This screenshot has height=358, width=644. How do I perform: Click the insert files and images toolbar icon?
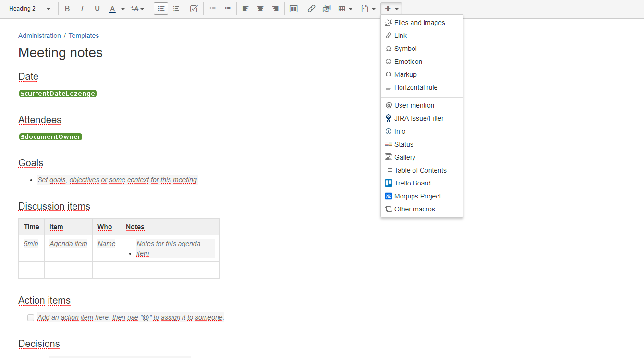327,9
